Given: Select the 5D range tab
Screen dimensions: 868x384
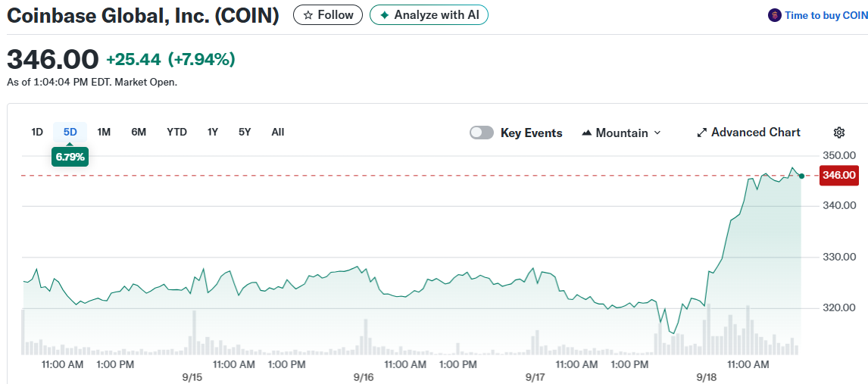Looking at the screenshot, I should [x=70, y=133].
